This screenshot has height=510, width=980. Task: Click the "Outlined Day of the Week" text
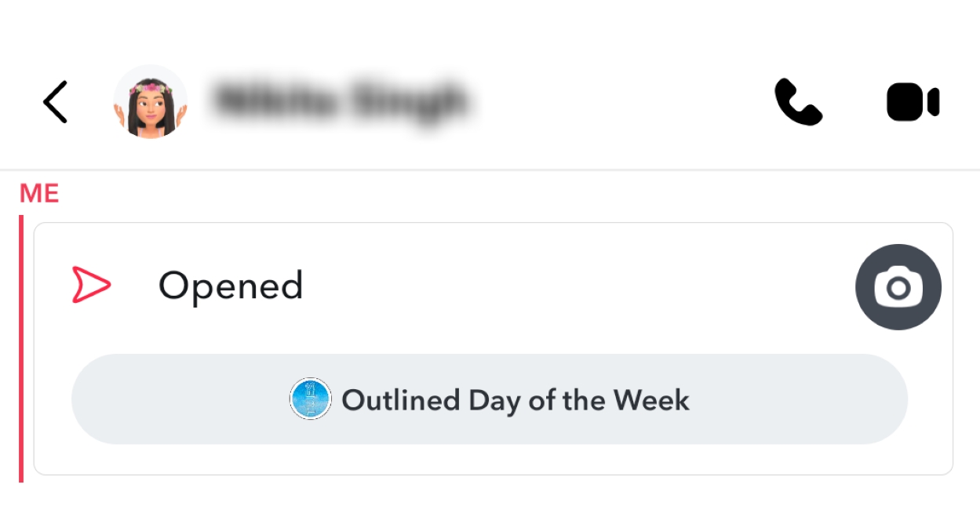click(516, 400)
